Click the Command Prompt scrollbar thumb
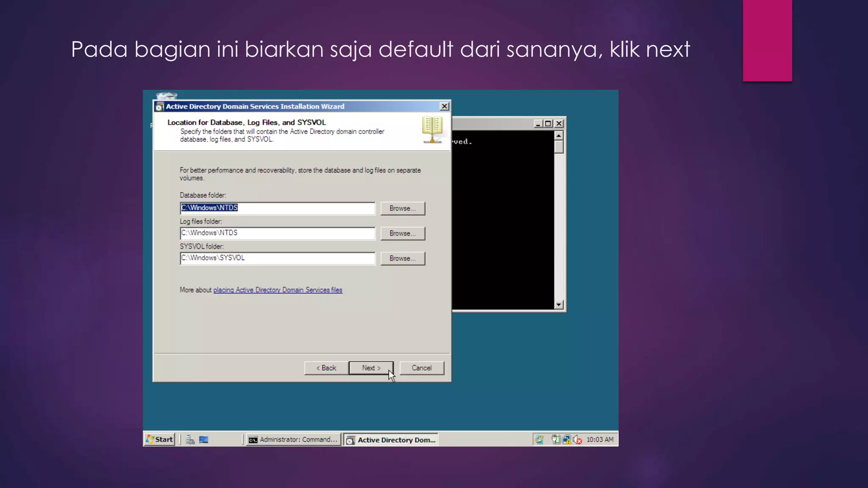Viewport: 868px width, 488px height. [x=559, y=147]
